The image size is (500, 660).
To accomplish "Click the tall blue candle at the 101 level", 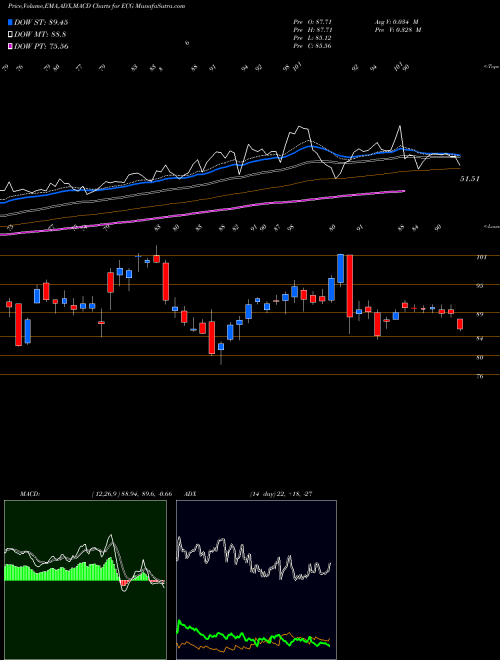I will 340,269.
